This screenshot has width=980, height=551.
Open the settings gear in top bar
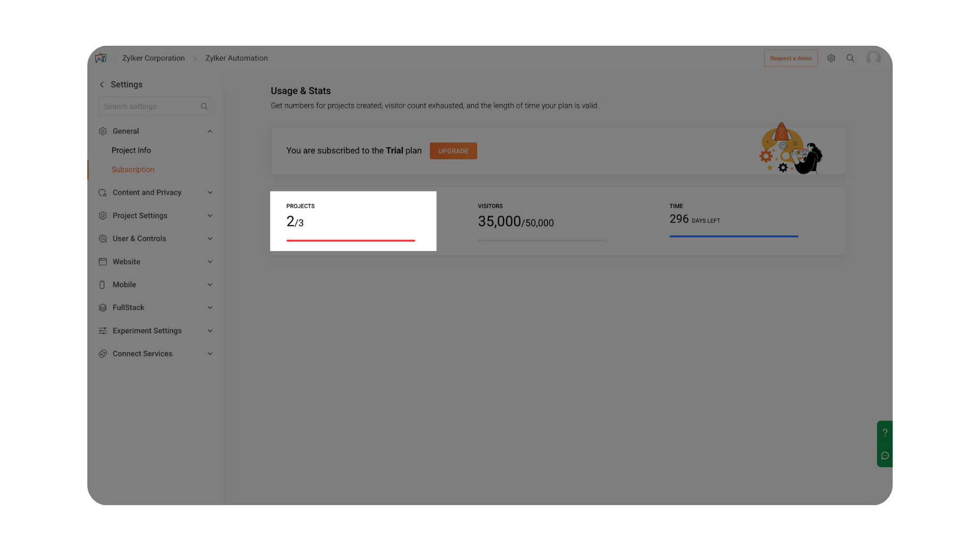point(831,58)
